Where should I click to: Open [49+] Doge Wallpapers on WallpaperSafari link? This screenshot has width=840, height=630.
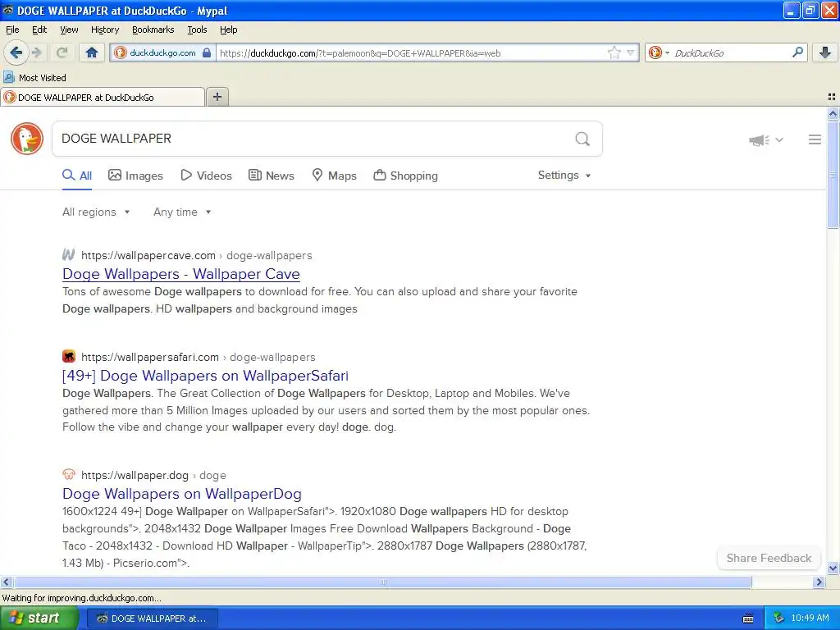pyautogui.click(x=205, y=376)
